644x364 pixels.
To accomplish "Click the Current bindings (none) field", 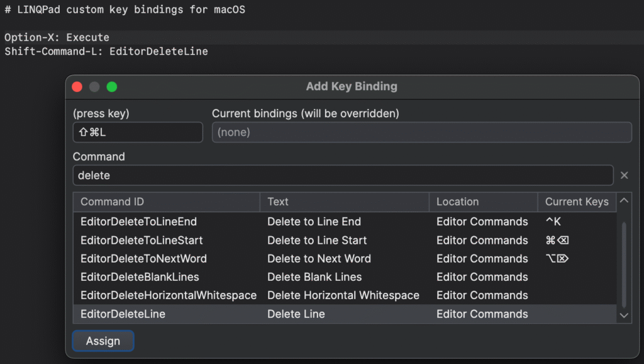I will (x=421, y=132).
